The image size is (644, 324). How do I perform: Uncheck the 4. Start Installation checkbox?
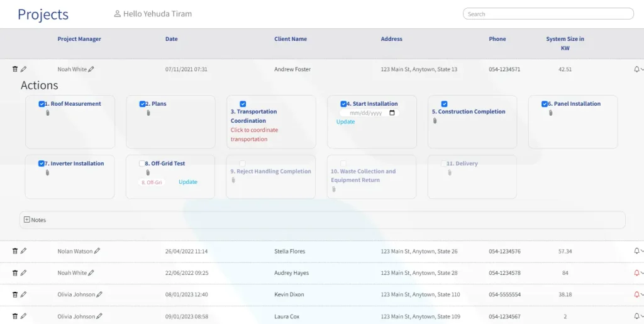[343, 104]
